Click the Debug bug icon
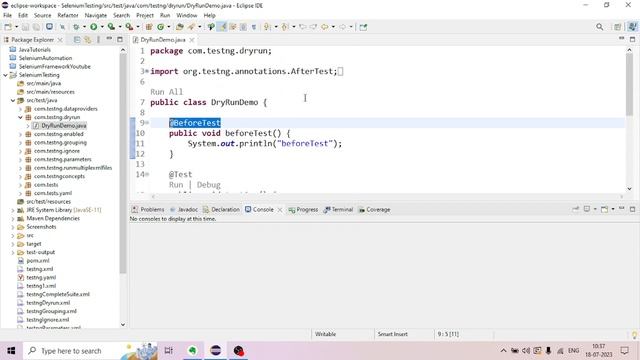The image size is (640, 360). (76, 27)
